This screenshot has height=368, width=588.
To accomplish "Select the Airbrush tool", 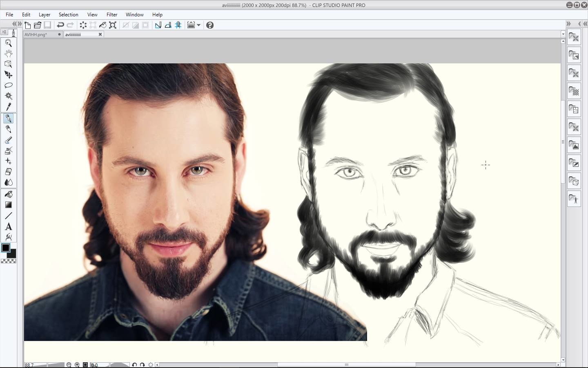I will 8,150.
